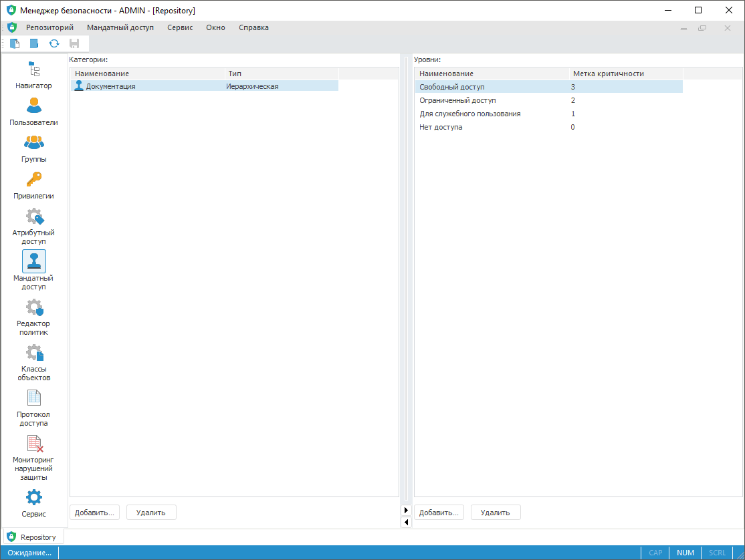Open Классы объектов section
This screenshot has height=560, width=745.
tap(33, 362)
